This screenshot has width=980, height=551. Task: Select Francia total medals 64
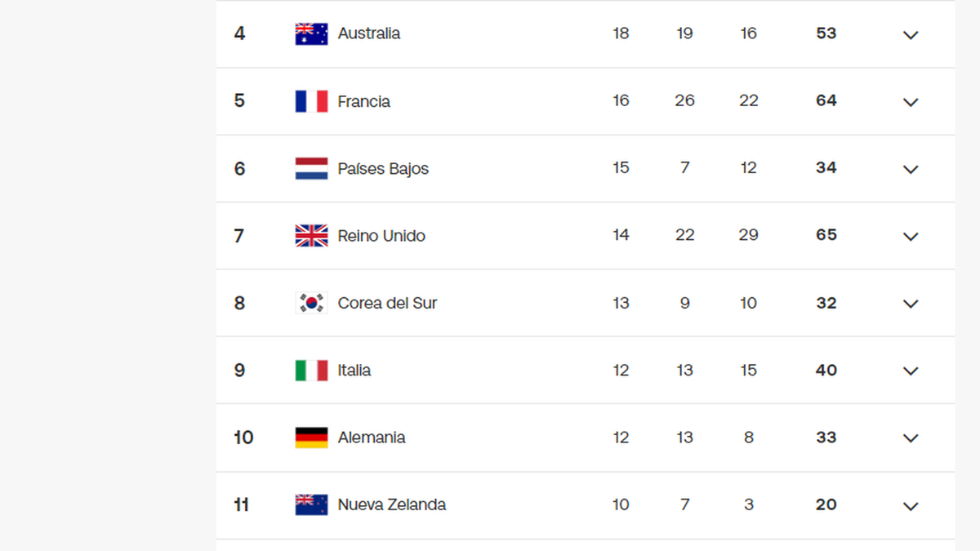pos(826,100)
